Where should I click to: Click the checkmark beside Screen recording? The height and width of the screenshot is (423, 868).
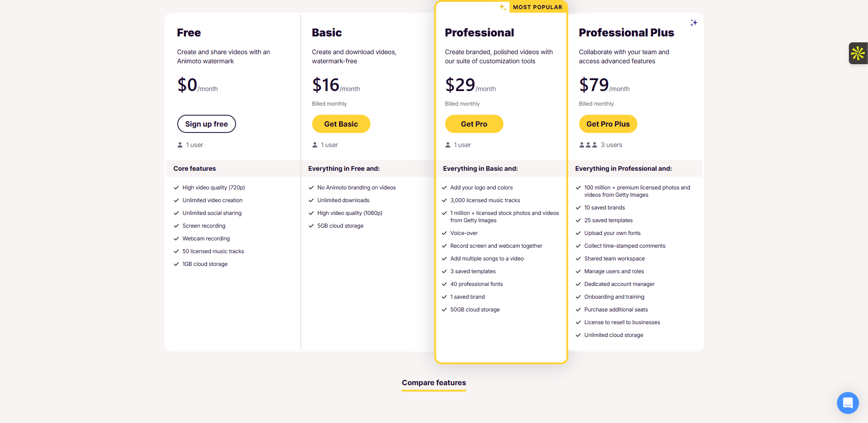[x=176, y=226]
